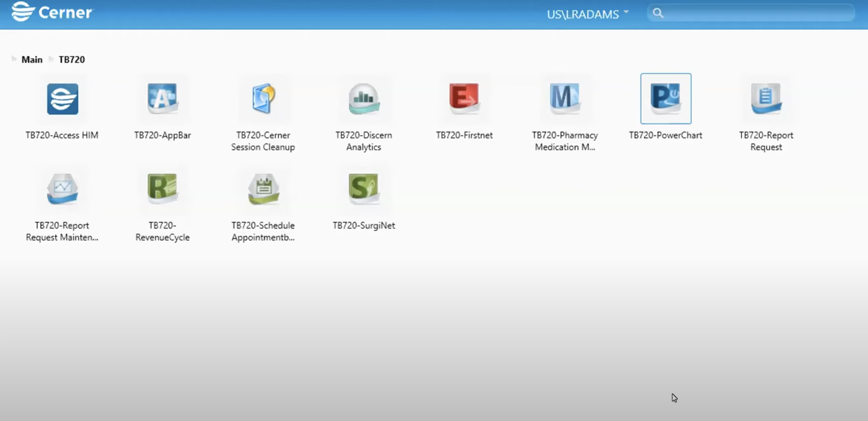868x421 pixels.
Task: Launch the TB720-Pharmacy Medication Manager icon
Action: coord(565,99)
